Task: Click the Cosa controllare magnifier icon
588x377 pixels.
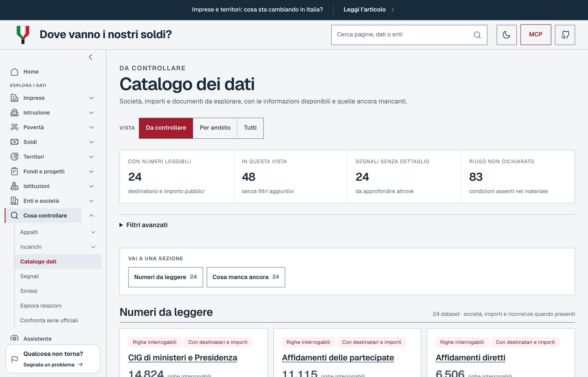Action: pyautogui.click(x=14, y=215)
